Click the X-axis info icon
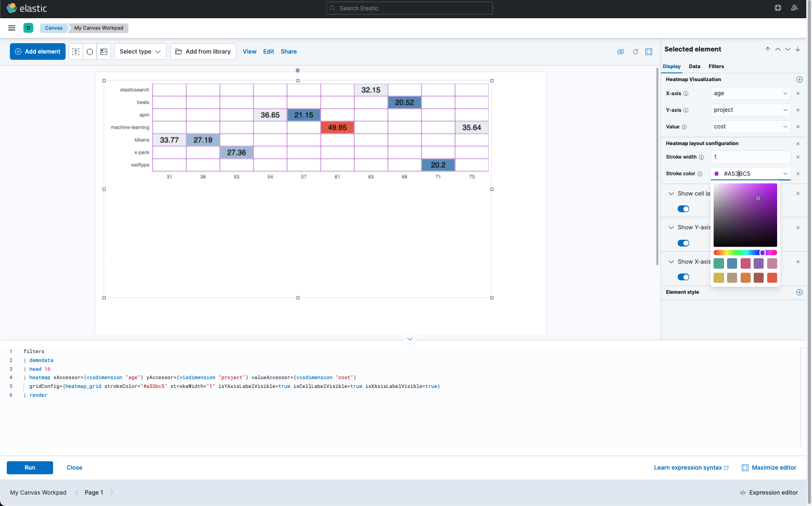Viewport: 812px width, 506px height. tap(686, 94)
